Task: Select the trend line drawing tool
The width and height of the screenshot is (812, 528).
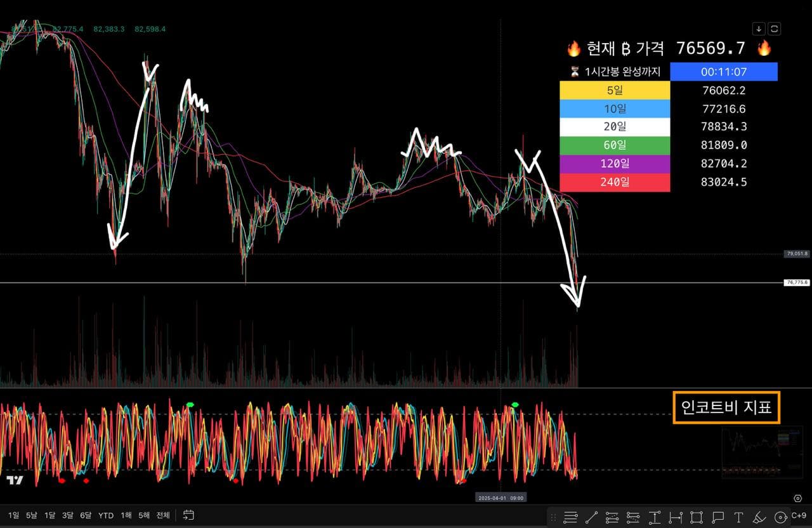Action: pyautogui.click(x=591, y=517)
